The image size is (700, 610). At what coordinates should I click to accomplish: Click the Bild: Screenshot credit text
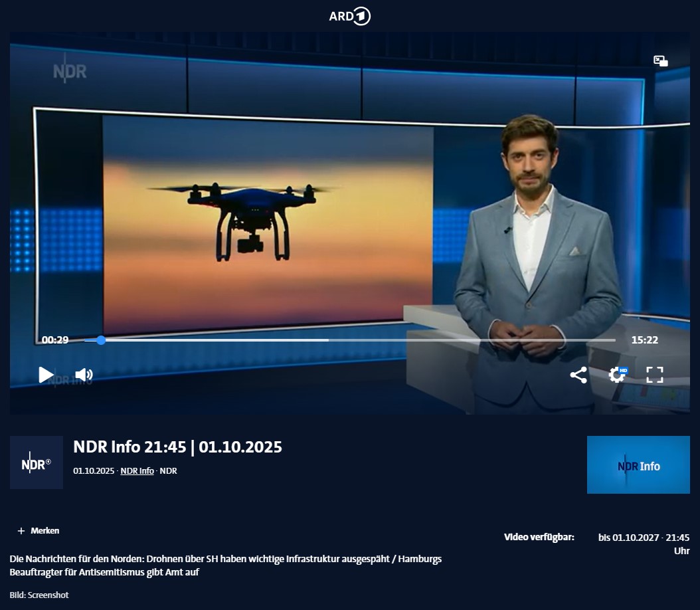[39, 595]
